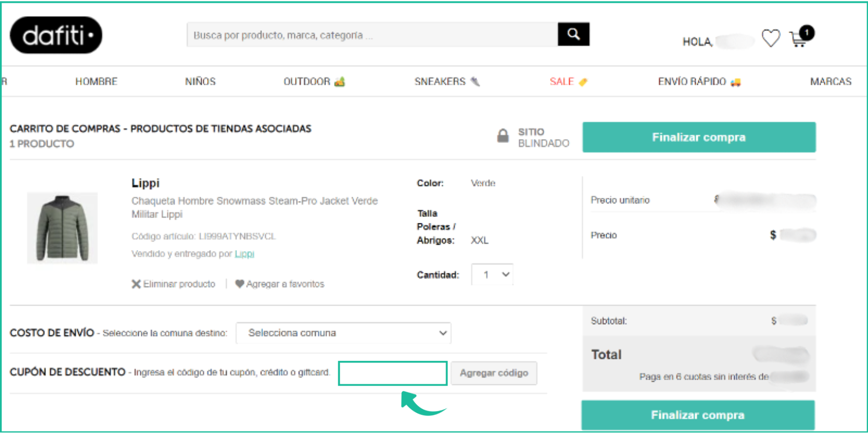This screenshot has width=868, height=434.
Task: Click the X icon to remove product
Action: point(136,284)
